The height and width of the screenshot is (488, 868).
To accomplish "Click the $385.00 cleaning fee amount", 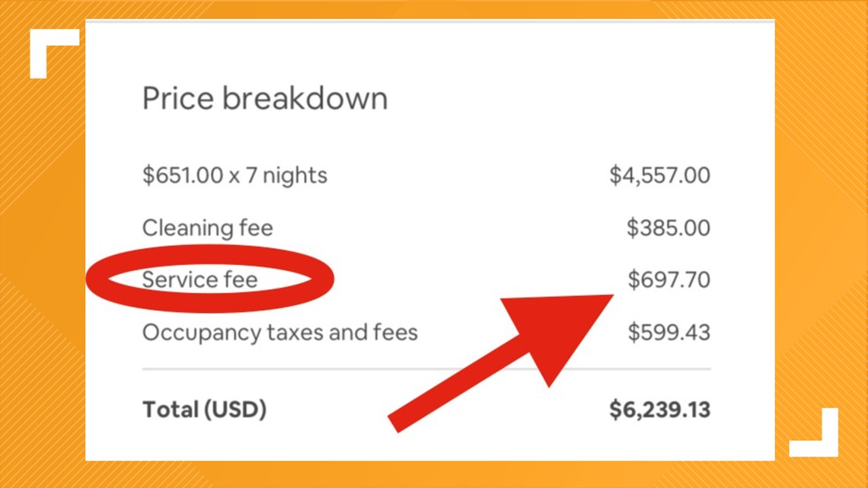I will (x=669, y=228).
